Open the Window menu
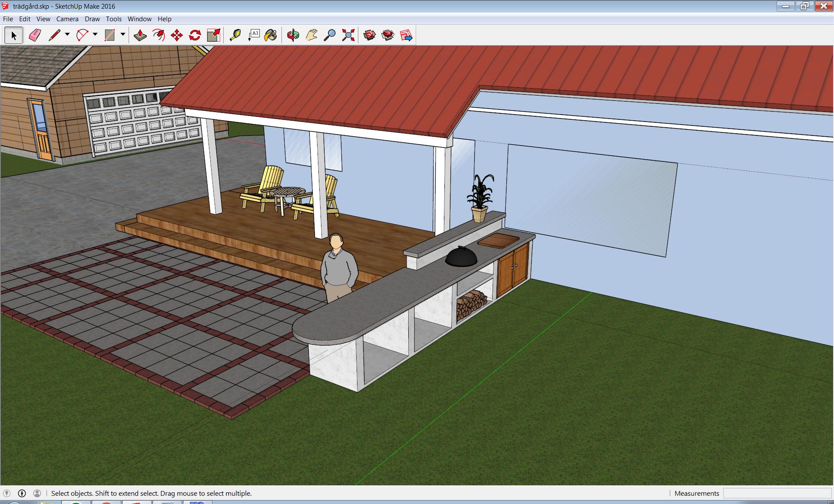This screenshot has width=834, height=504. coord(139,19)
